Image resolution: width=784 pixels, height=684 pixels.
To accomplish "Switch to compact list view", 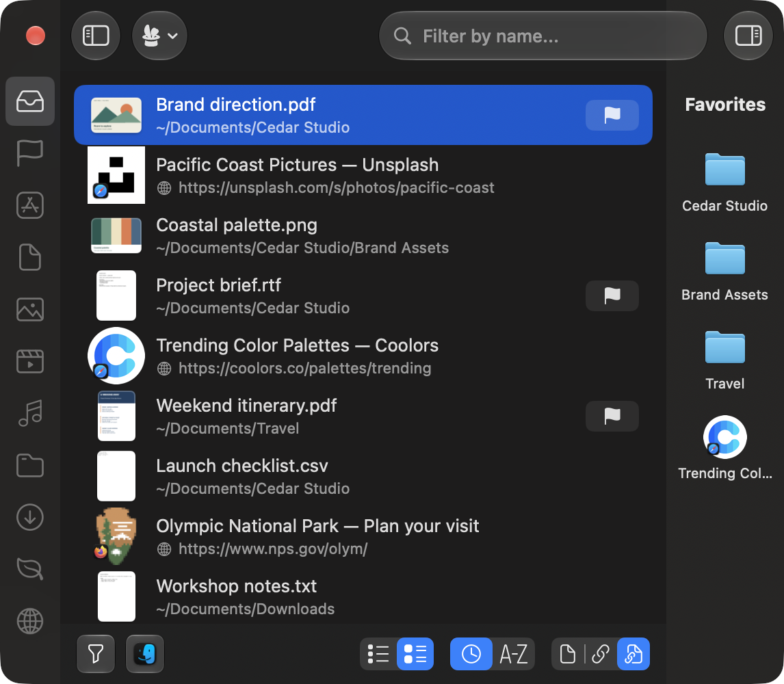I will [378, 653].
